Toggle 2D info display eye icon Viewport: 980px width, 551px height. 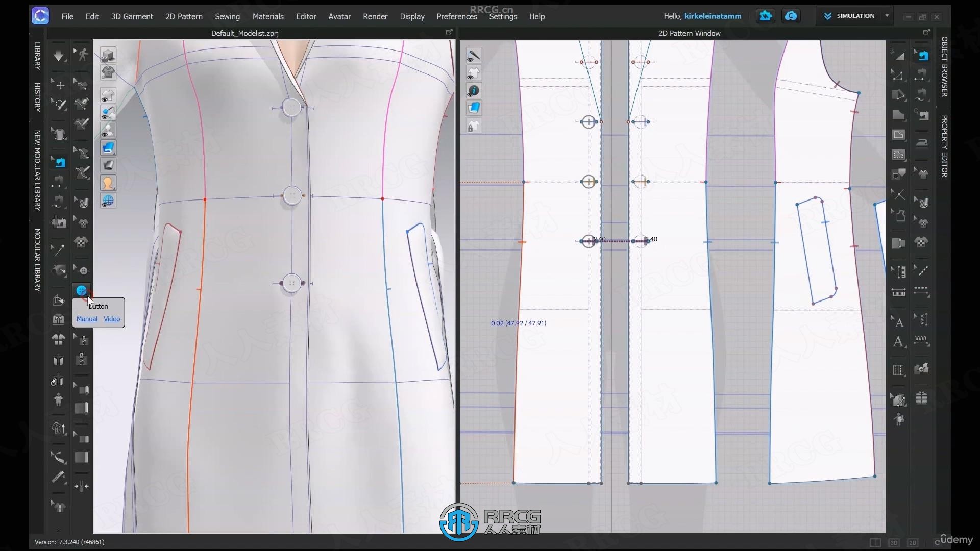pyautogui.click(x=474, y=91)
